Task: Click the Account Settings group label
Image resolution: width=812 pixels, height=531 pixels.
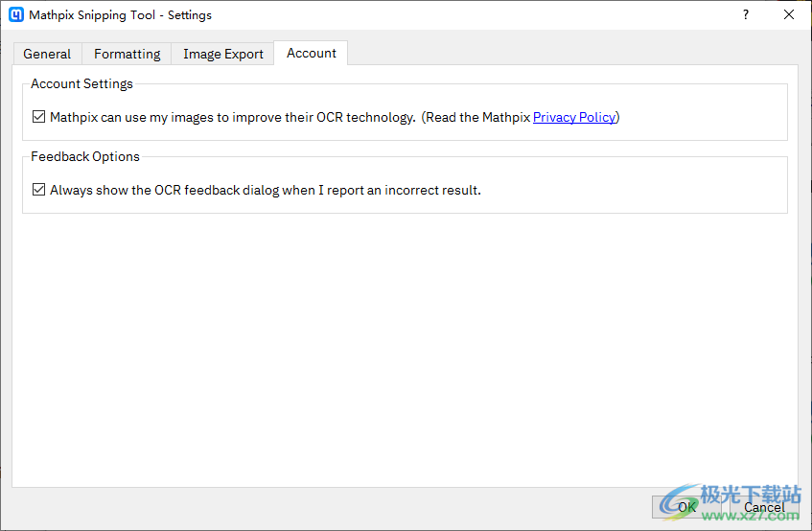Action: pos(81,83)
